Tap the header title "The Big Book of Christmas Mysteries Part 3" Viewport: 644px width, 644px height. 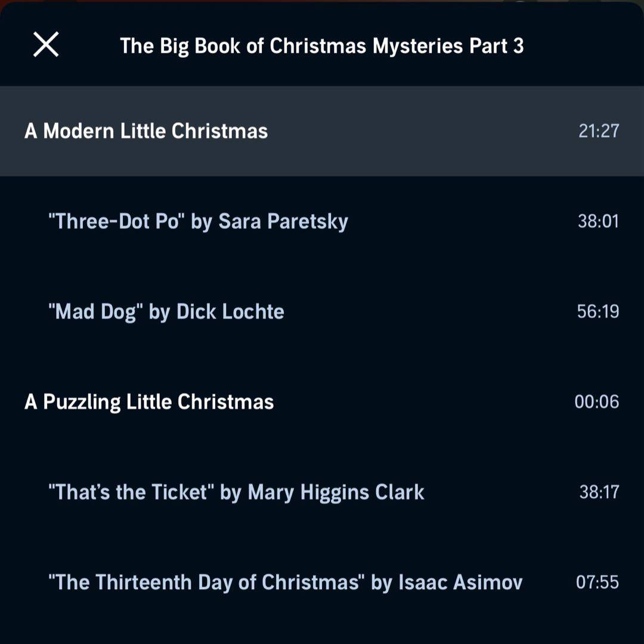tap(321, 46)
